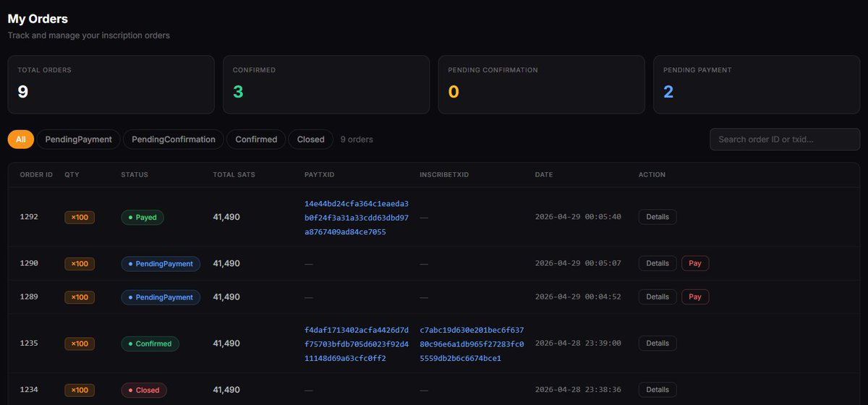The image size is (868, 405).
Task: Click the Closed status badge on order 1234
Action: 144,390
